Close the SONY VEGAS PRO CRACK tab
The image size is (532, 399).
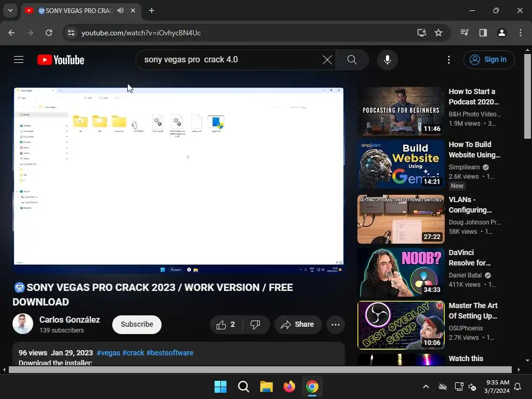[133, 10]
